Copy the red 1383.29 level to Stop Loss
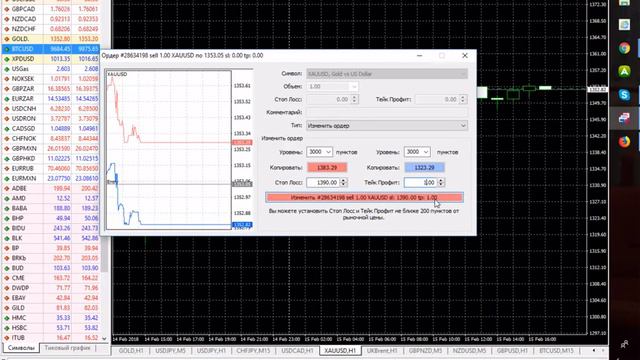The height and width of the screenshot is (360, 640). coord(327,167)
